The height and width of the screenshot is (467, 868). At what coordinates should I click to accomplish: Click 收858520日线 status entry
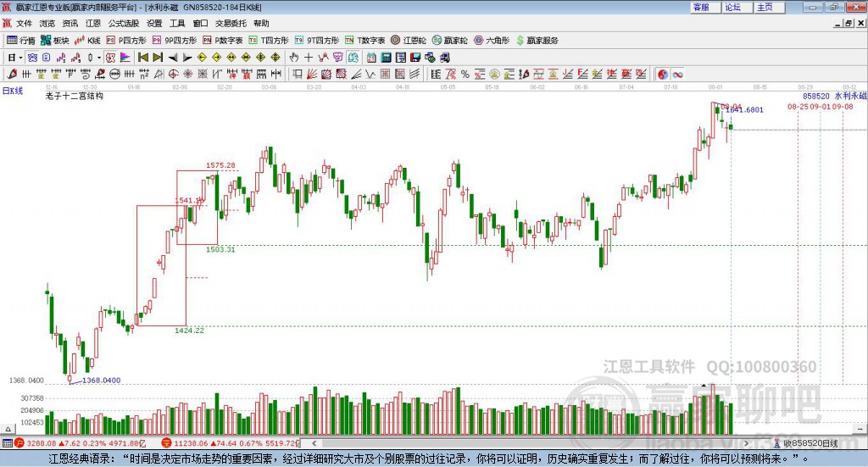coord(805,443)
